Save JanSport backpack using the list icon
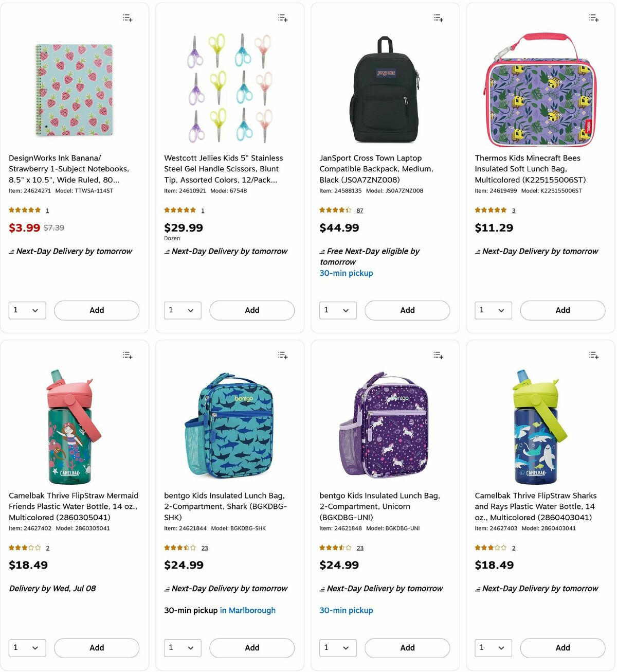 [438, 18]
